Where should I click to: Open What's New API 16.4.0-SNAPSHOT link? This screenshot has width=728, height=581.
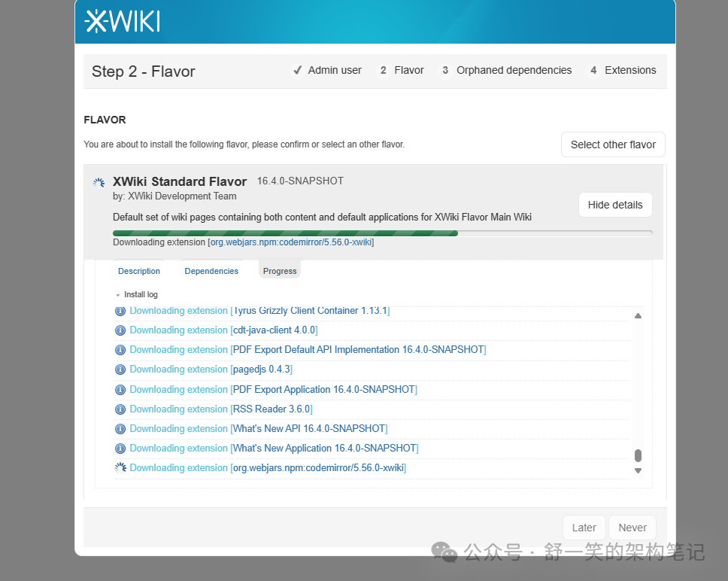click(309, 429)
